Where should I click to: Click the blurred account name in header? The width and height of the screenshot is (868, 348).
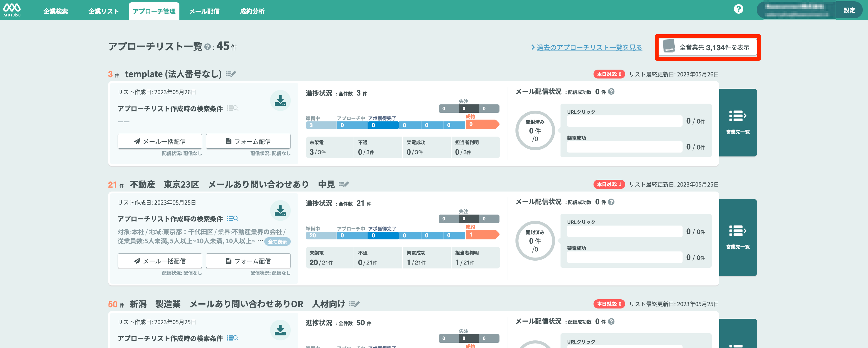point(796,10)
